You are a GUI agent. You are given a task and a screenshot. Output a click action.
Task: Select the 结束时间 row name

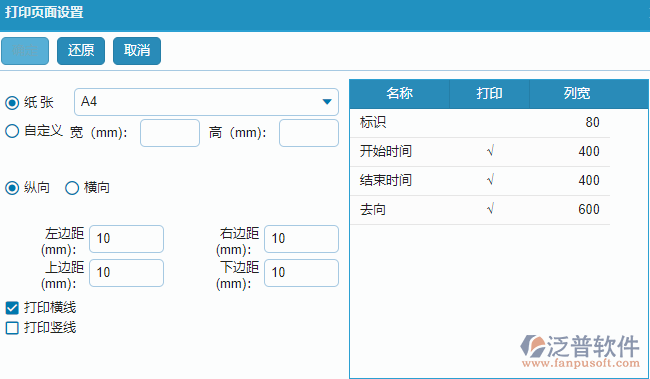(386, 180)
